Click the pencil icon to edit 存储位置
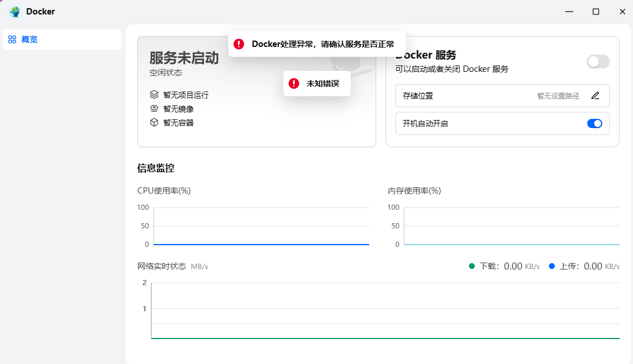 click(x=595, y=96)
